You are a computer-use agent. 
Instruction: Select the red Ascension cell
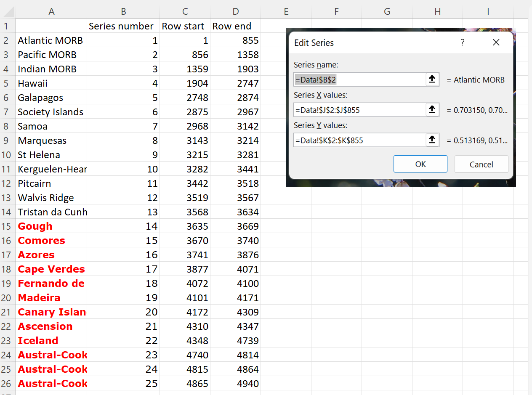click(51, 326)
